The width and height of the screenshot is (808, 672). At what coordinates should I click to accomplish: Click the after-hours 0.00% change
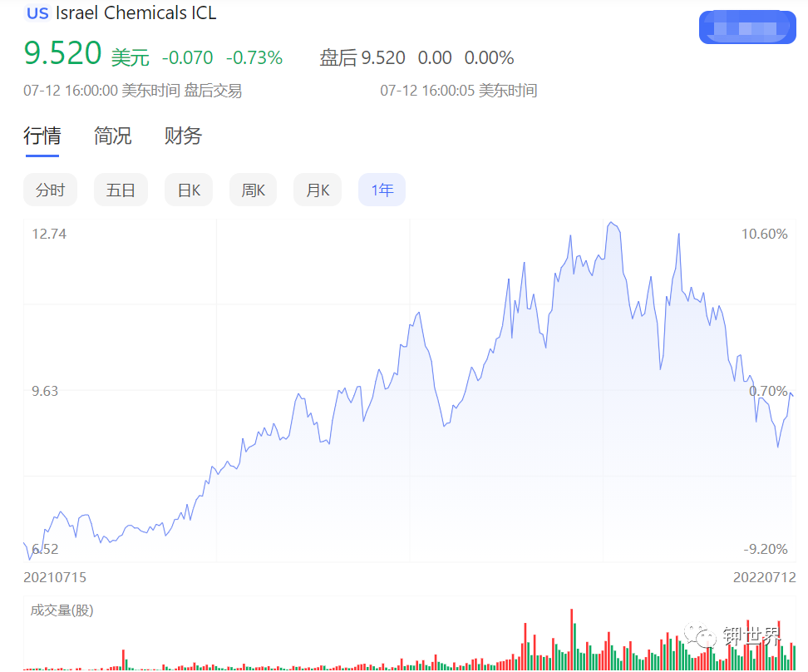pos(489,57)
